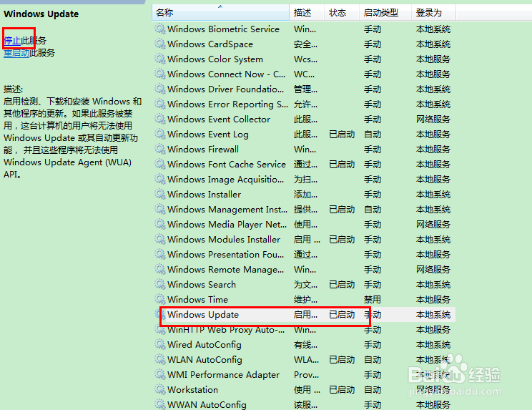
Task: Sort by the 描述 column header
Action: click(x=307, y=13)
